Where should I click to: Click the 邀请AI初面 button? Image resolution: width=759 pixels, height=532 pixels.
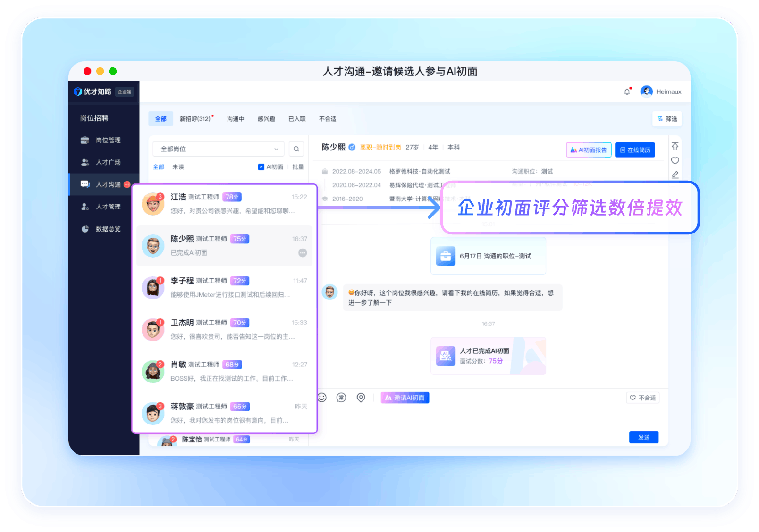(405, 398)
